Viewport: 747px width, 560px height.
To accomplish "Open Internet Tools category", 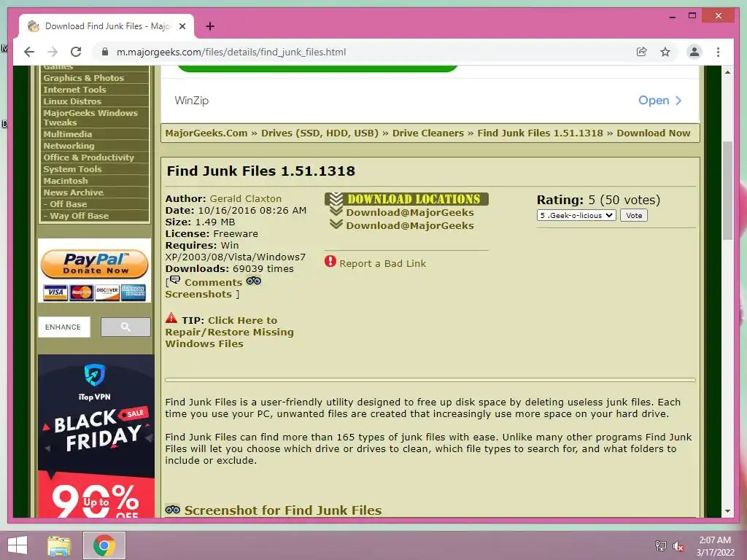I will 75,90.
